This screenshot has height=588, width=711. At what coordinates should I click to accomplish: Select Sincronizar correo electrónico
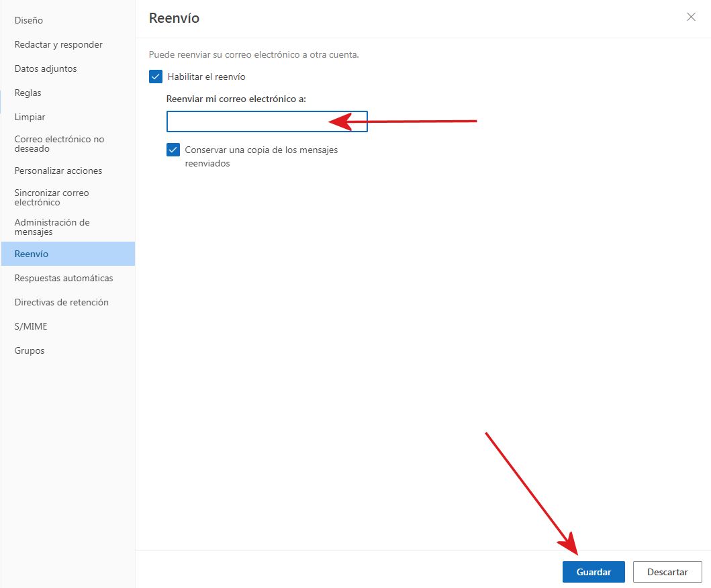68,197
